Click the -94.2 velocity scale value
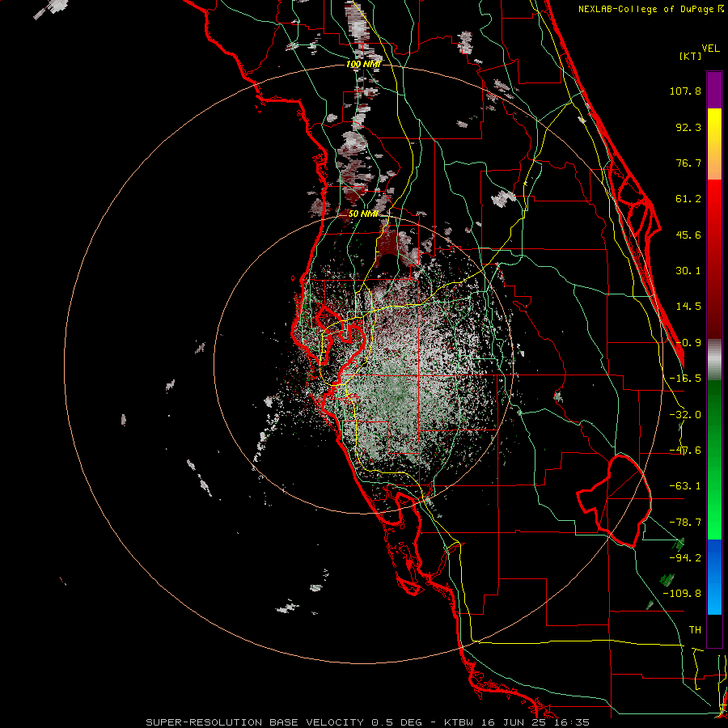The width and height of the screenshot is (728, 728). click(x=685, y=558)
